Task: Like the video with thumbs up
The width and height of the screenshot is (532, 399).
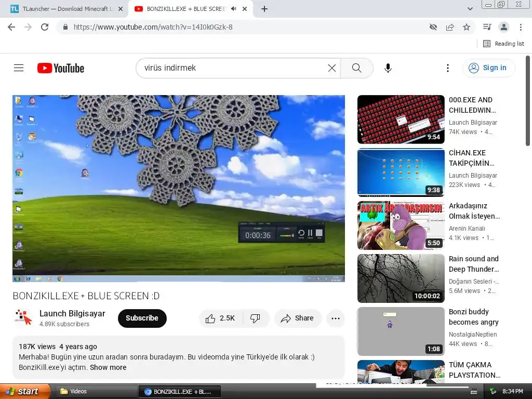Action: [x=220, y=318]
